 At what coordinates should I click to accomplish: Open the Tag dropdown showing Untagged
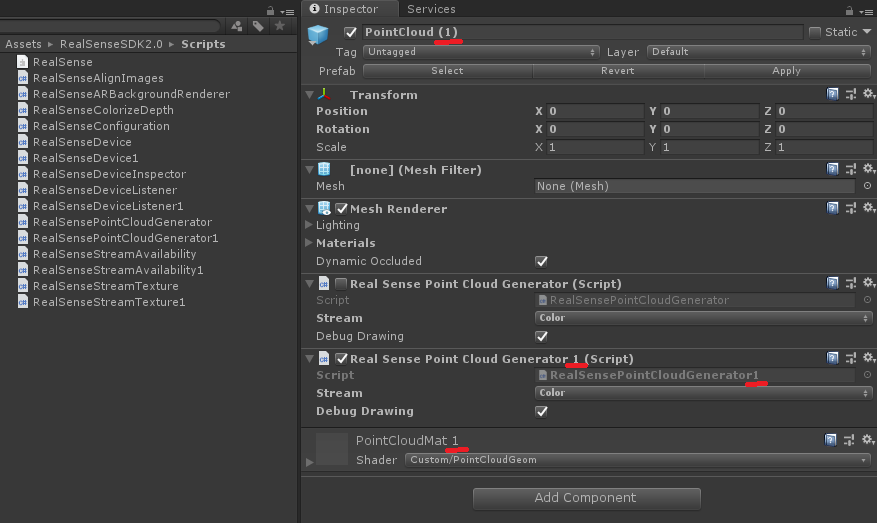tap(481, 51)
